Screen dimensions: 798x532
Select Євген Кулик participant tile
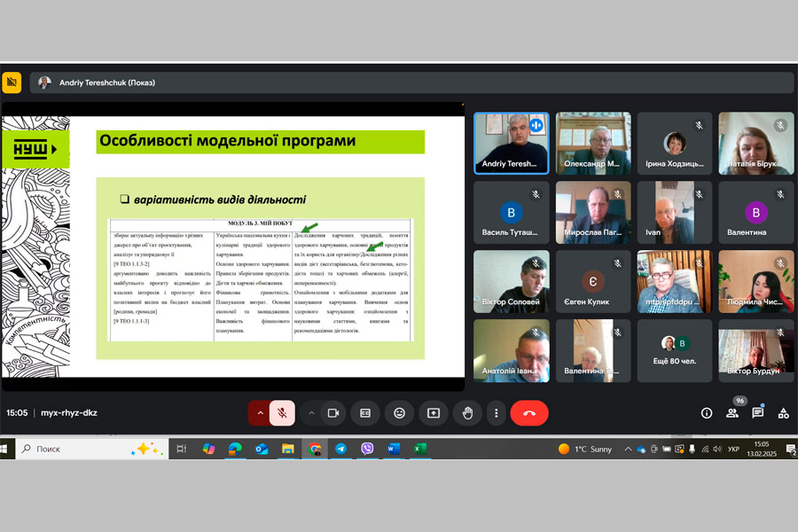tap(593, 282)
